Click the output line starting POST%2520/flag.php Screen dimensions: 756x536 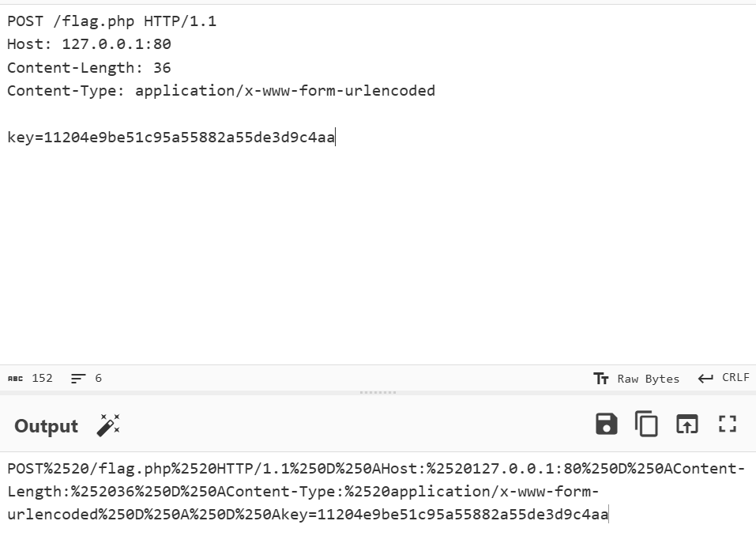pyautogui.click(x=376, y=469)
